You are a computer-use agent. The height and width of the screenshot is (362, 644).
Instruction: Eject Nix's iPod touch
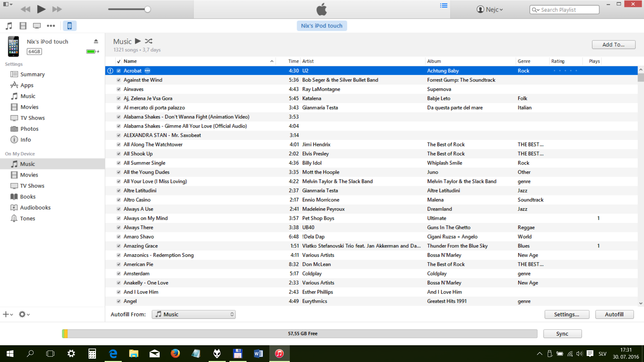pos(96,41)
